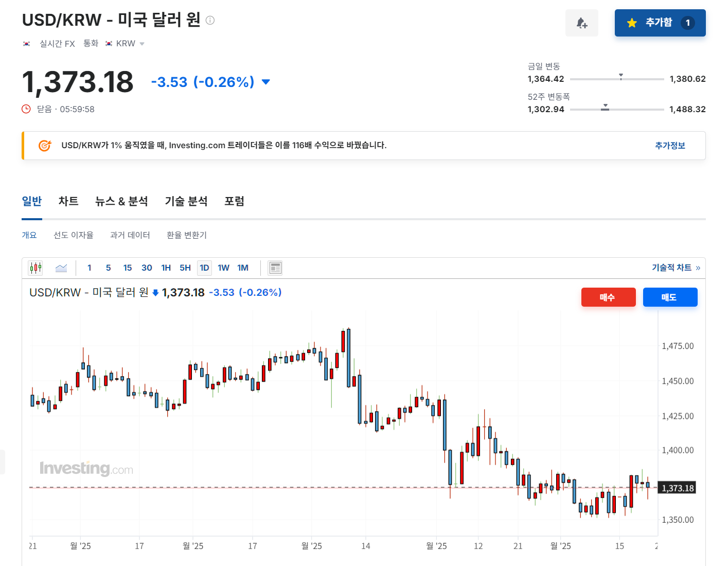Expand the KRW currency dropdown
This screenshot has width=728, height=566.
pos(142,44)
